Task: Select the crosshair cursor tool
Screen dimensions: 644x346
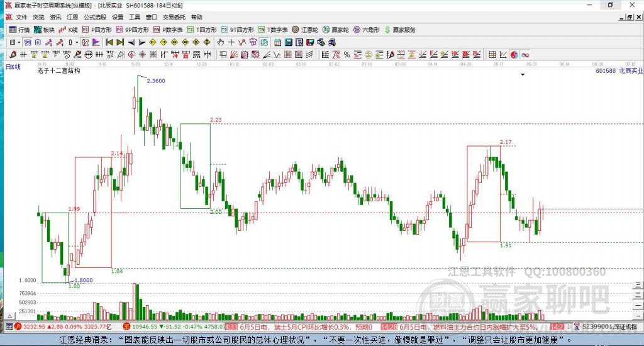Action: [231, 42]
